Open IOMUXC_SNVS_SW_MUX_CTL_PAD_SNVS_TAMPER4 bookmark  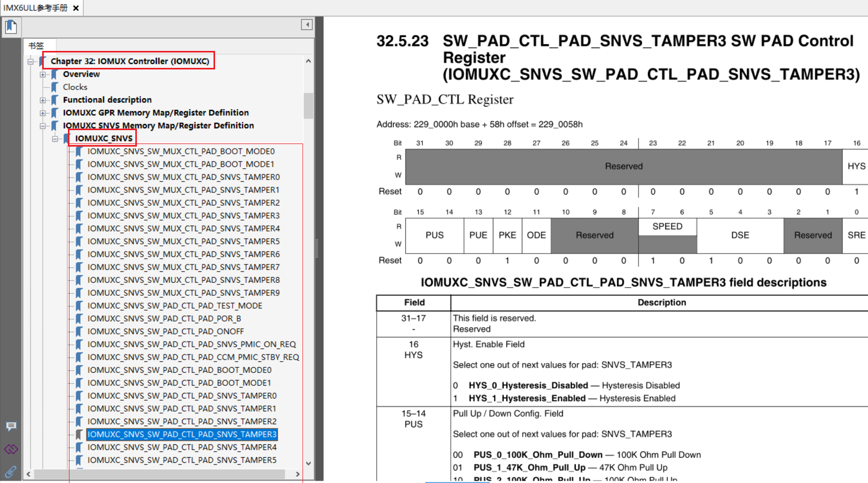coord(184,228)
